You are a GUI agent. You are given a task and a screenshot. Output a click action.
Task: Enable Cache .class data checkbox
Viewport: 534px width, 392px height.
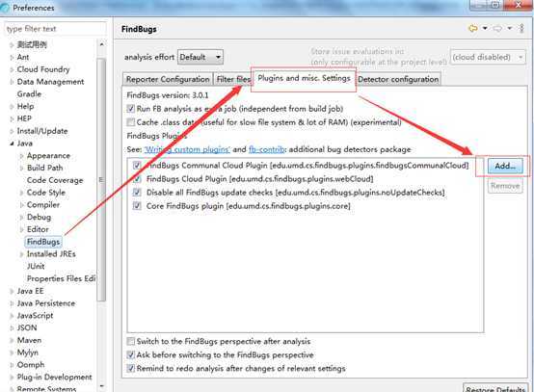(x=131, y=122)
